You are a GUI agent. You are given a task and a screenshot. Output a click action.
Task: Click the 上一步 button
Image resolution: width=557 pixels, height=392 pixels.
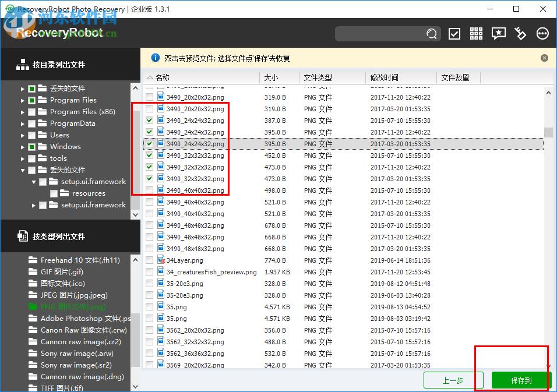(x=453, y=379)
